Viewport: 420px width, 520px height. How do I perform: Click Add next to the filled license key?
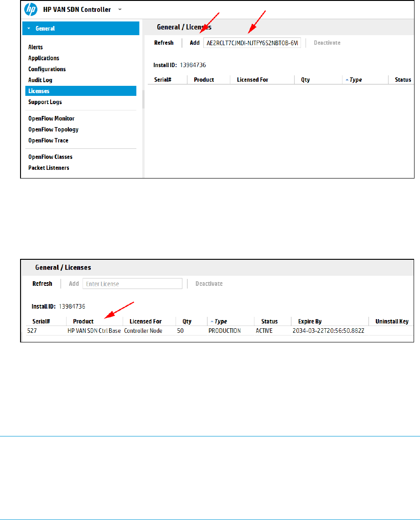click(x=195, y=43)
